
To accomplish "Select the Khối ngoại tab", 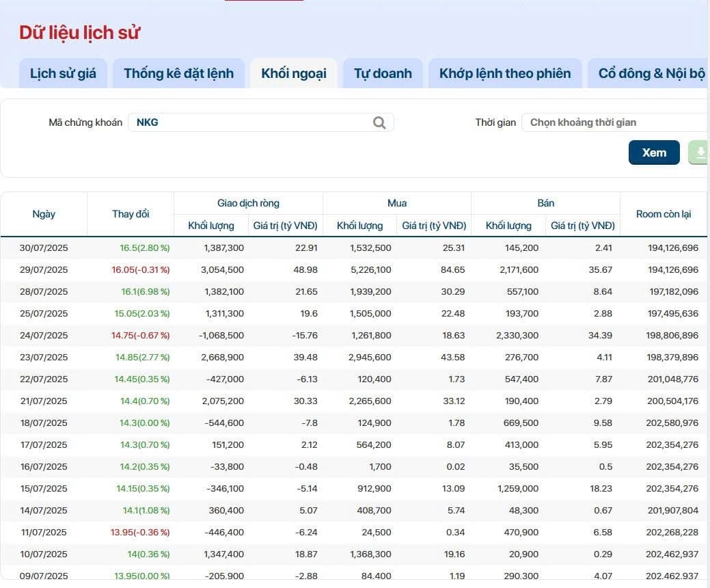I will (x=294, y=73).
